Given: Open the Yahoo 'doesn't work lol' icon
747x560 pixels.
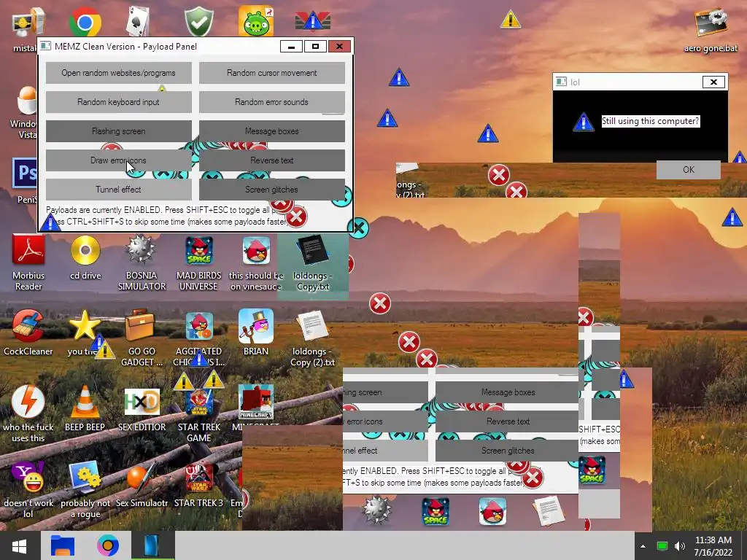Looking at the screenshot, I should tap(28, 489).
